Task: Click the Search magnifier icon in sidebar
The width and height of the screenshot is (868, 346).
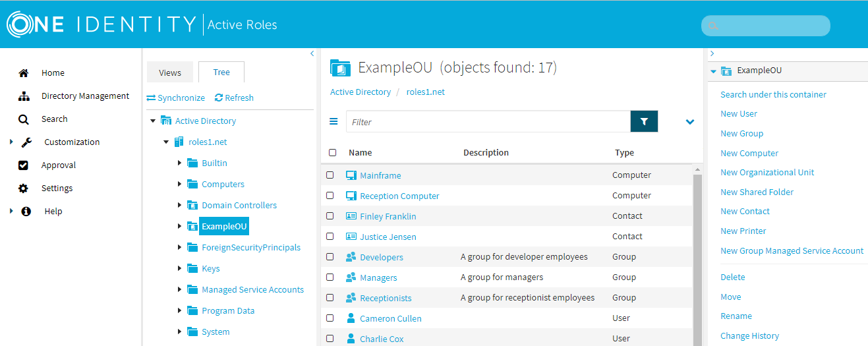Action: click(x=24, y=119)
